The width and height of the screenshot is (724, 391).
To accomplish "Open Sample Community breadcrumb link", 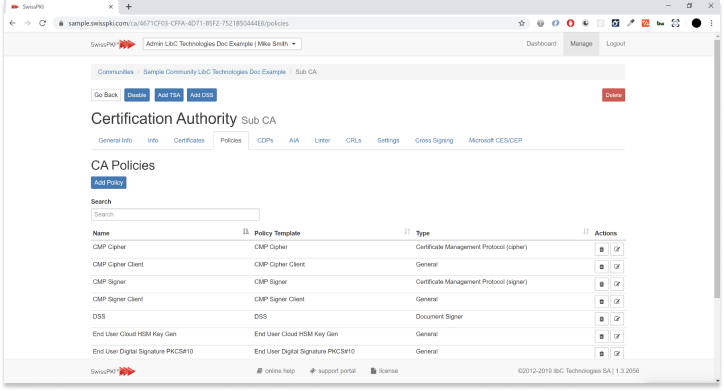I will [214, 72].
